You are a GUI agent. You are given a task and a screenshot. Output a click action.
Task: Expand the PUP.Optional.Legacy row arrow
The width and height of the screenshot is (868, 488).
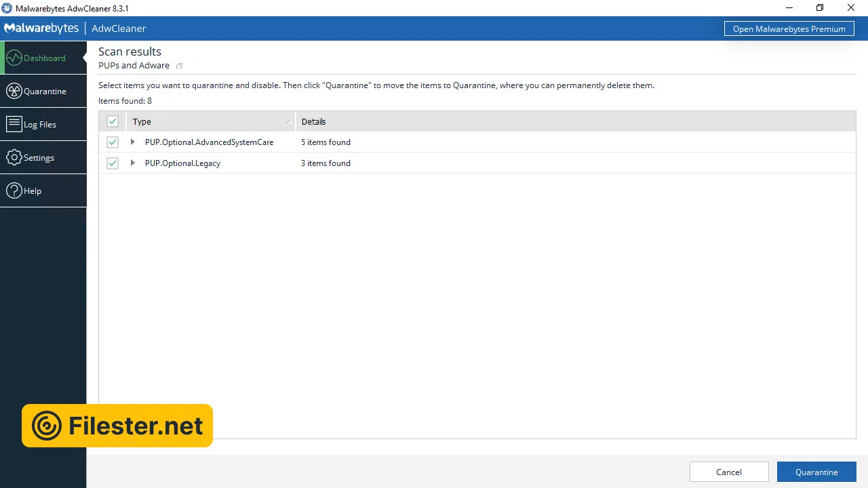[133, 163]
